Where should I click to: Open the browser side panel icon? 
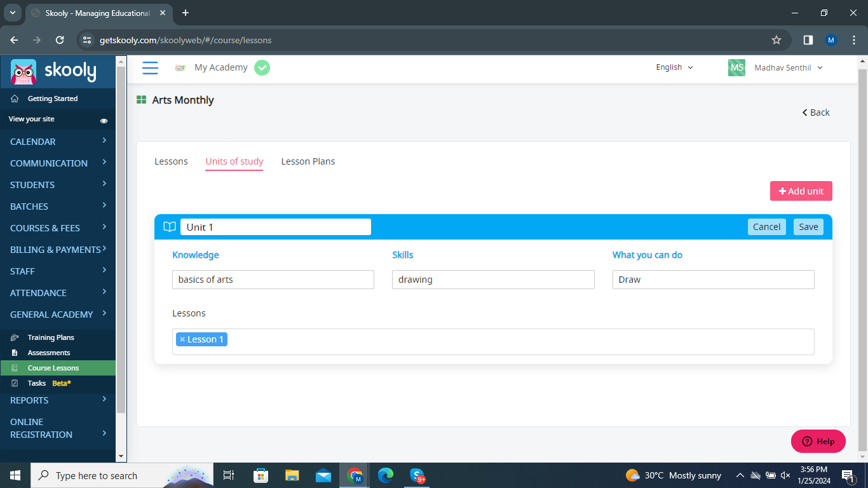coord(808,40)
